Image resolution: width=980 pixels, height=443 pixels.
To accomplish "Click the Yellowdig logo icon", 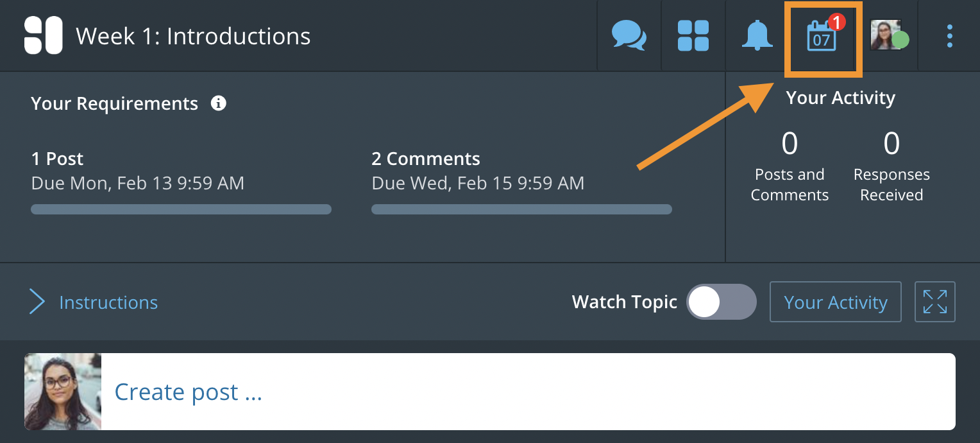I will pyautogui.click(x=43, y=35).
